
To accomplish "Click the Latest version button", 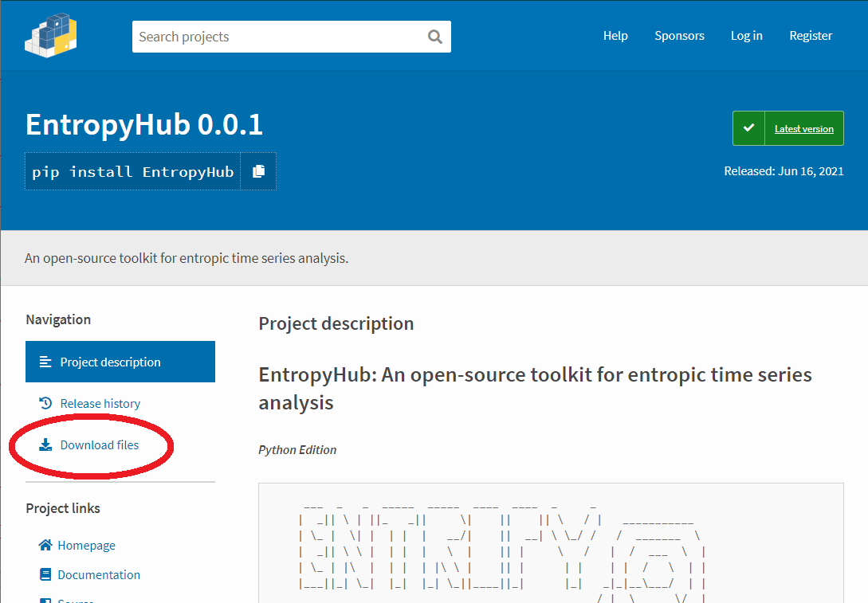I will [x=787, y=128].
